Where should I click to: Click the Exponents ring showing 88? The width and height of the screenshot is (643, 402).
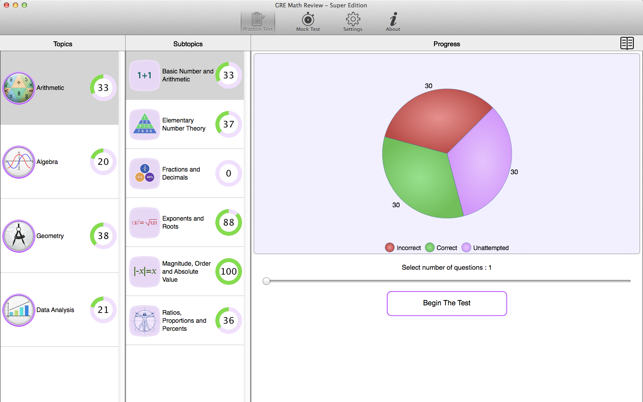click(x=229, y=222)
